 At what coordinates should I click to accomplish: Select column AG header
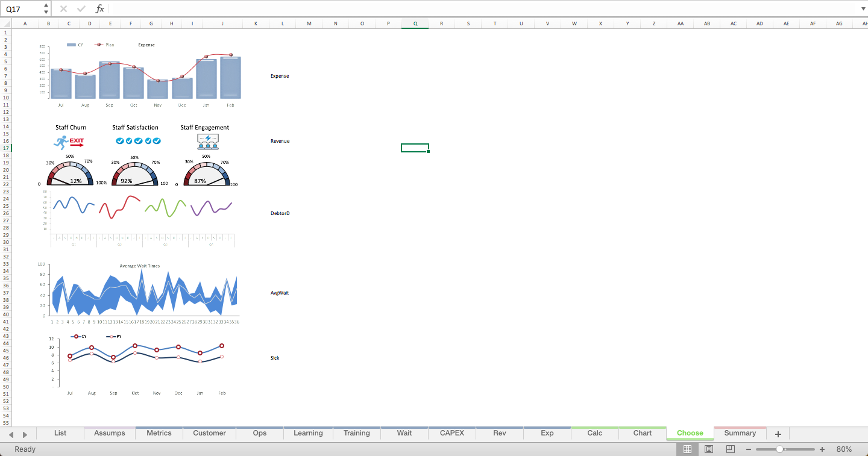[x=839, y=23]
